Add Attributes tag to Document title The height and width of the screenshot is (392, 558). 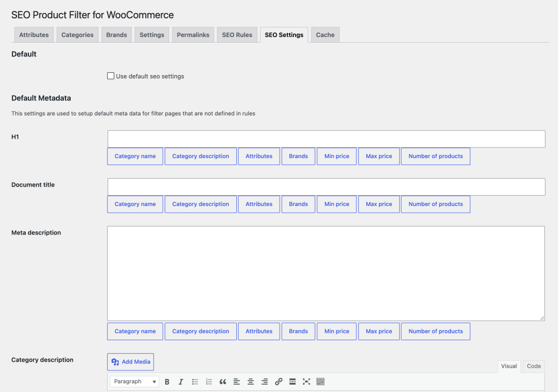259,204
